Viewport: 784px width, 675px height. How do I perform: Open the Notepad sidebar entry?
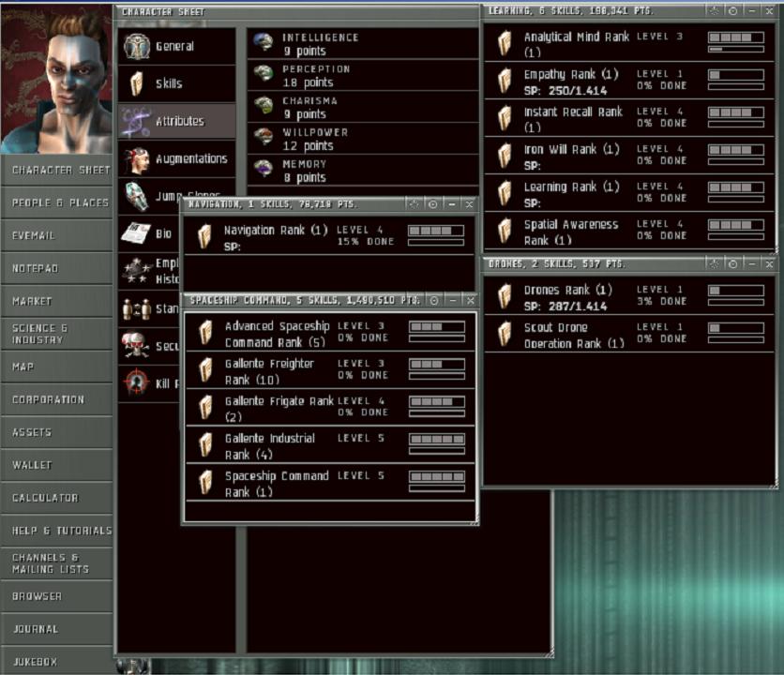[56, 268]
